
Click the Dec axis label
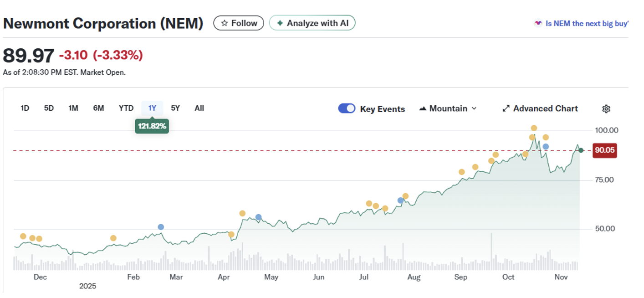pyautogui.click(x=40, y=277)
